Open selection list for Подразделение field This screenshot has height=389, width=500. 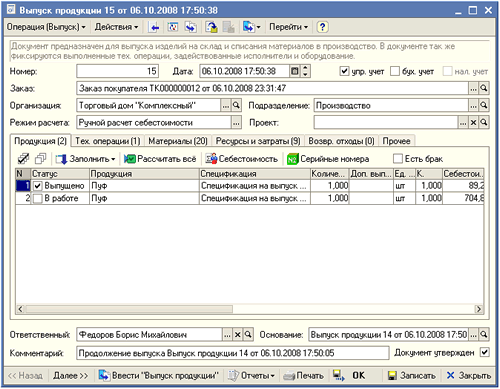(473, 106)
